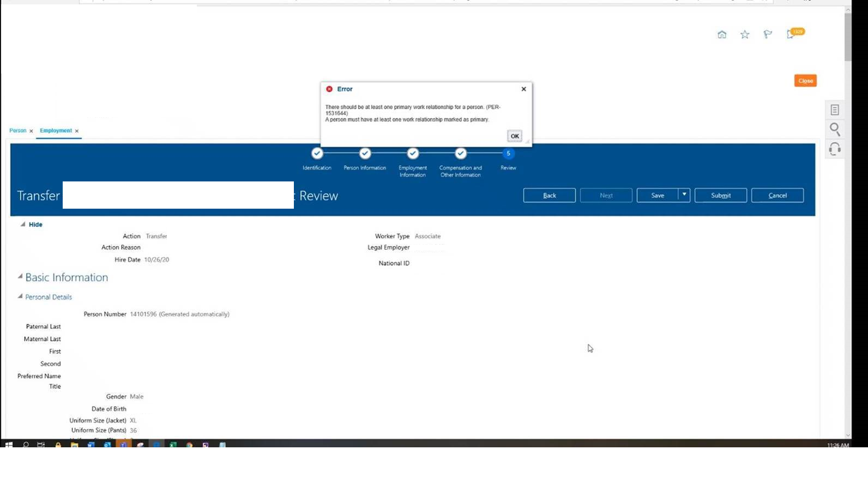Open Windows Start menu
This screenshot has width=868, height=486.
click(9, 445)
